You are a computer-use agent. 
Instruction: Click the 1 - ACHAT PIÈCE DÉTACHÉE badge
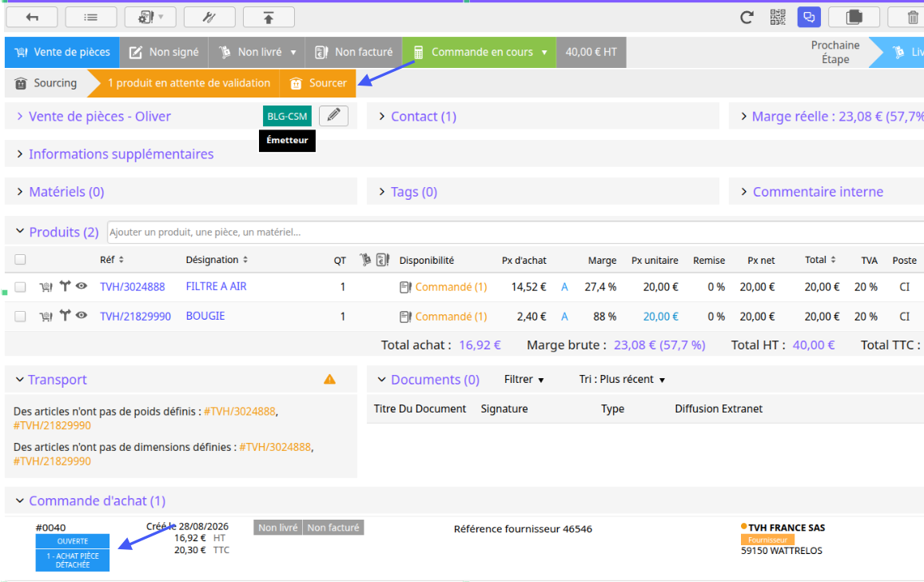tap(73, 560)
